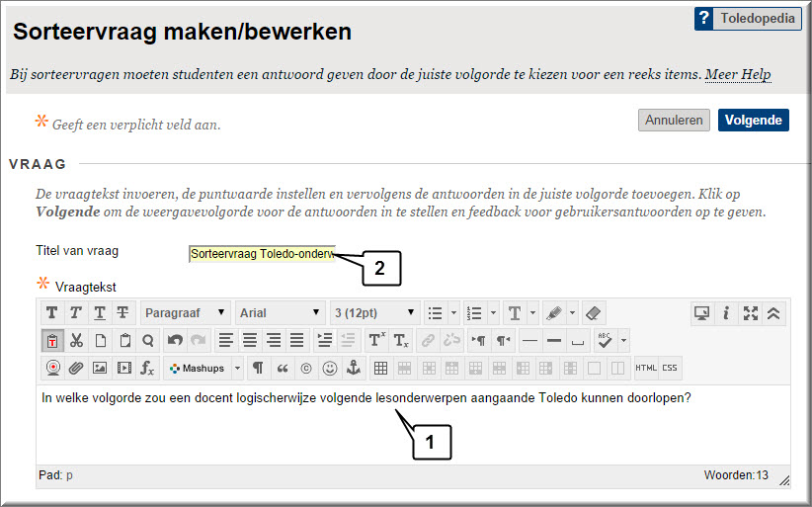Insert special character with © icon

306,369
